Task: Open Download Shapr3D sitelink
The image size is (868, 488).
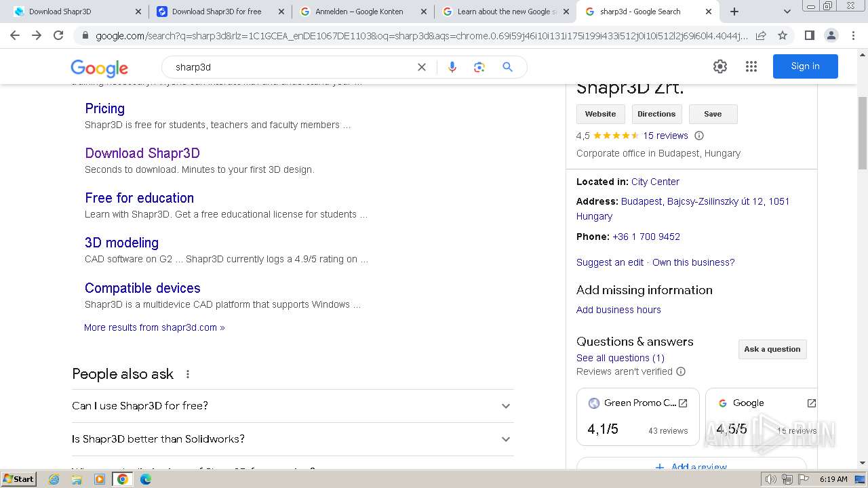Action: (142, 153)
